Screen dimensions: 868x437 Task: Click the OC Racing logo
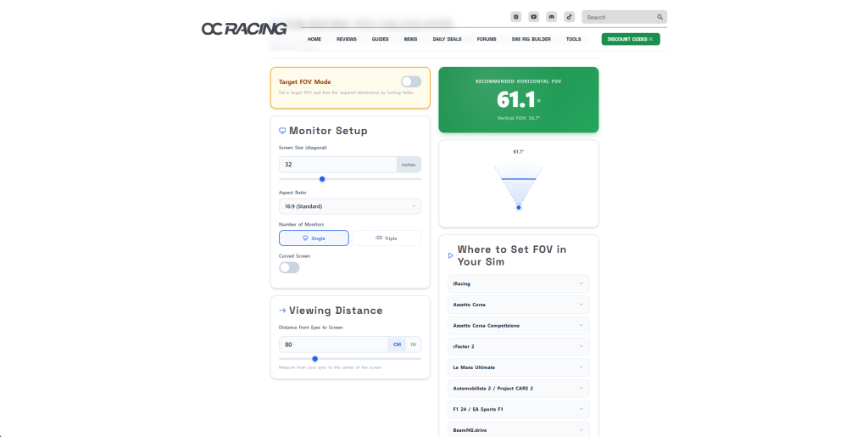244,29
